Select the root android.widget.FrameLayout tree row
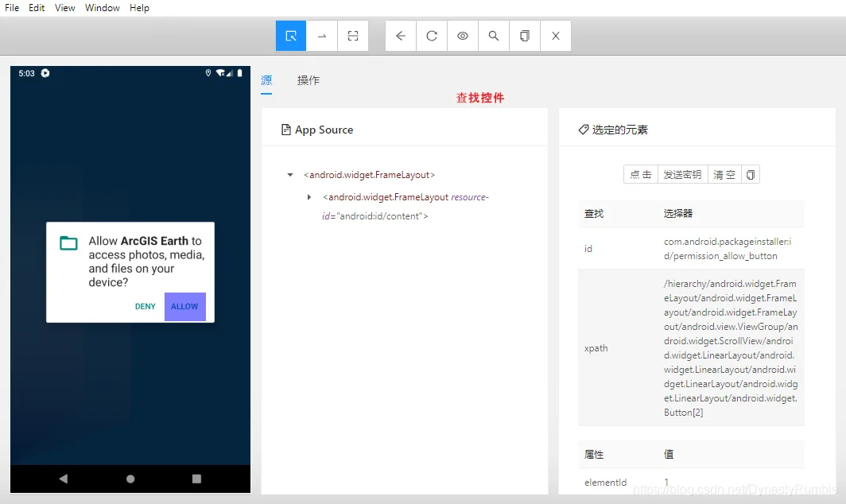 pyautogui.click(x=369, y=175)
